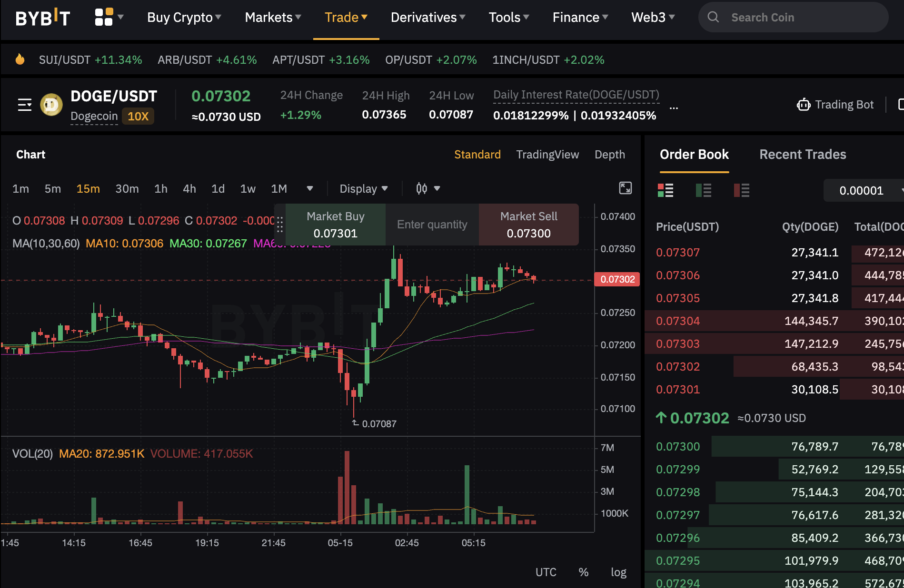Click the Bybit logo
The width and height of the screenshot is (904, 588).
43,18
